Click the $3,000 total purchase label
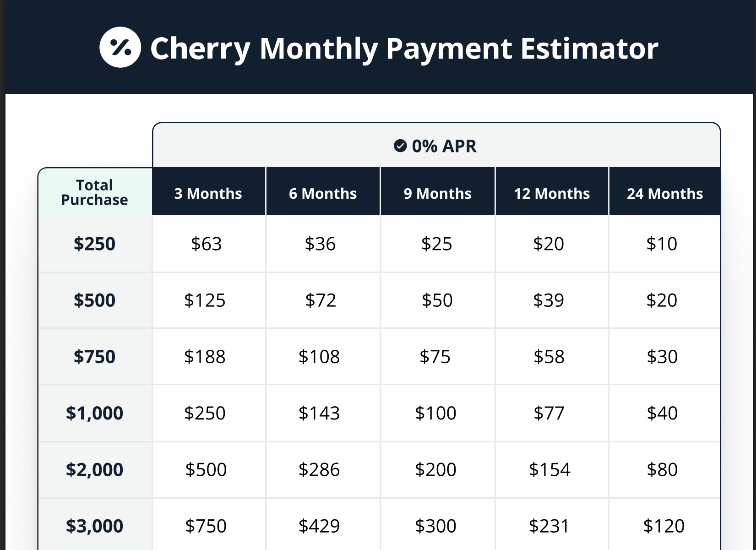 (95, 526)
